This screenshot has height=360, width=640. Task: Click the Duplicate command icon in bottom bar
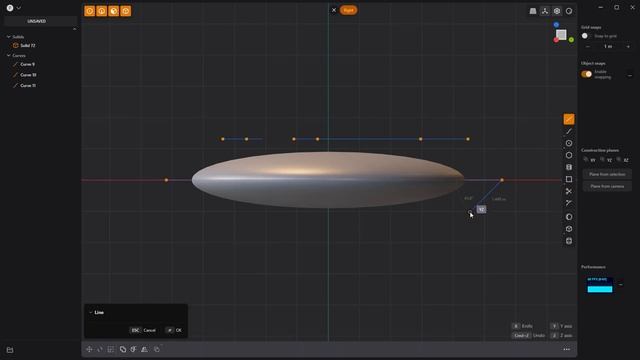click(122, 349)
